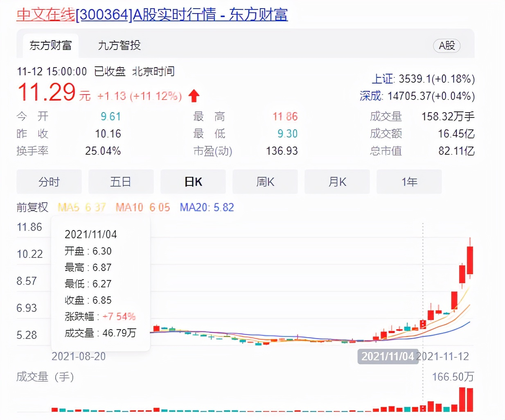Click the 换手率 value 25.04%
The width and height of the screenshot is (505, 420).
[103, 151]
